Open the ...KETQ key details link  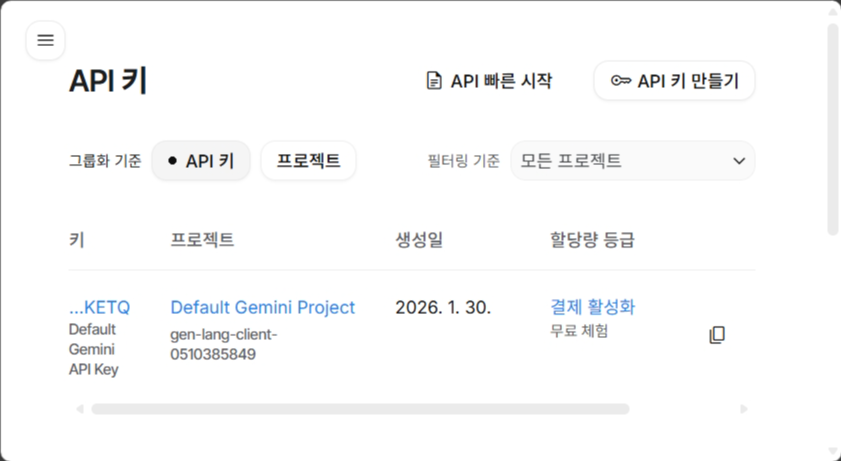click(99, 307)
